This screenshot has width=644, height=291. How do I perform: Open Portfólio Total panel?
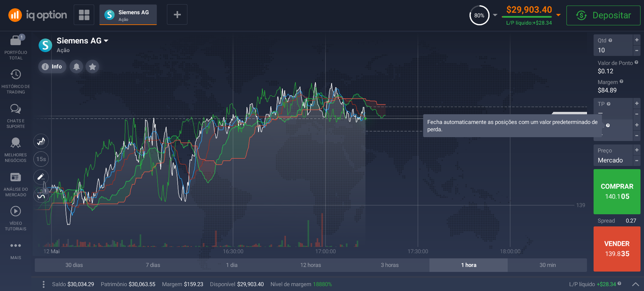(16, 48)
